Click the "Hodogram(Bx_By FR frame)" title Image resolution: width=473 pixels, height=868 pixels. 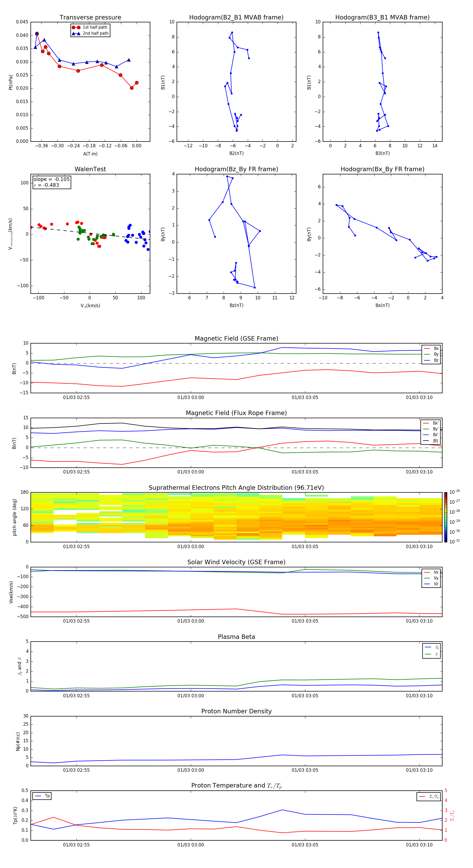(x=382, y=169)
